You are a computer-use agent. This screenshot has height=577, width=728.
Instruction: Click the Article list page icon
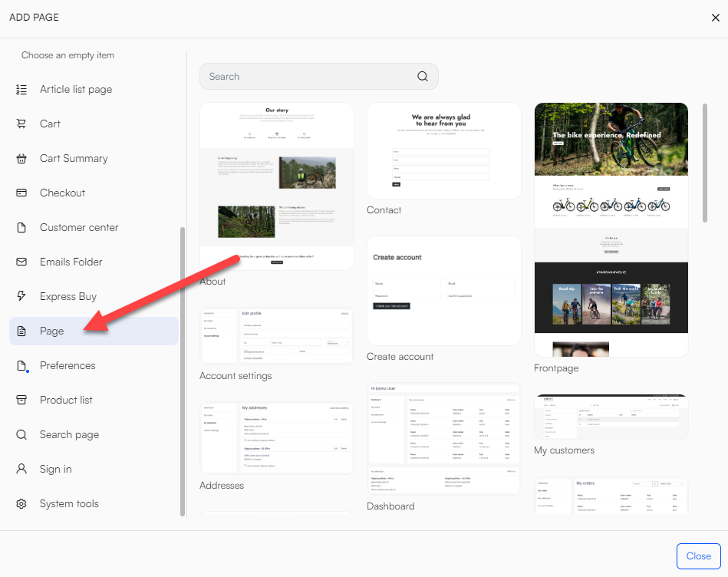tap(21, 90)
